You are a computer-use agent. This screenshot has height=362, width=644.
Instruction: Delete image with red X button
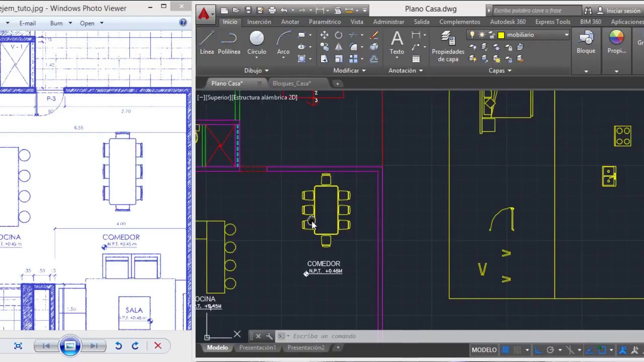157,346
